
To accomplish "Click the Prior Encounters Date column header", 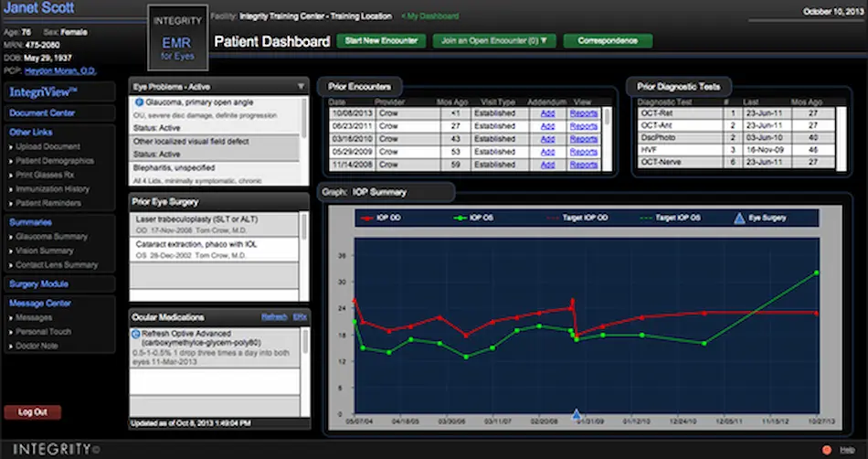I will tap(336, 102).
